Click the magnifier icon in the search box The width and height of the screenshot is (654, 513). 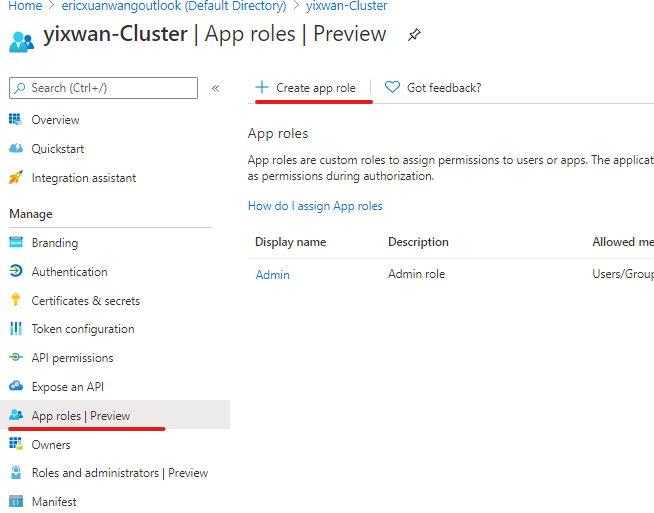click(19, 88)
